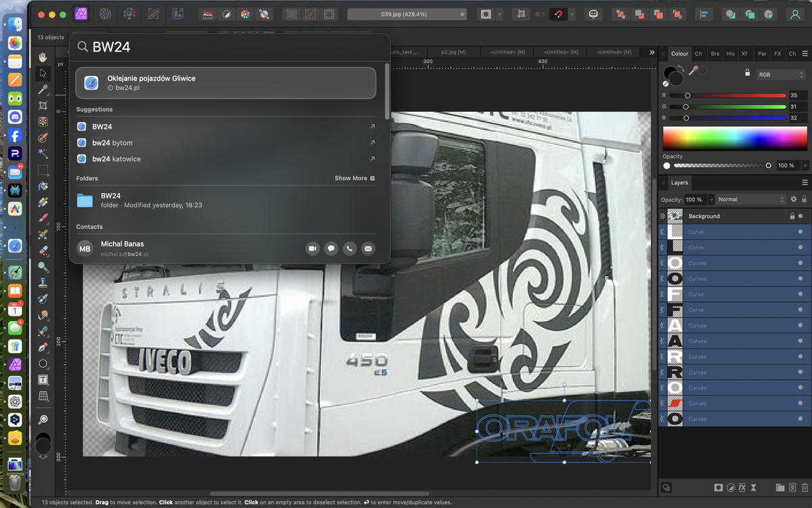Screen dimensions: 812x508
Task: Select the Text tool
Action: (43, 379)
